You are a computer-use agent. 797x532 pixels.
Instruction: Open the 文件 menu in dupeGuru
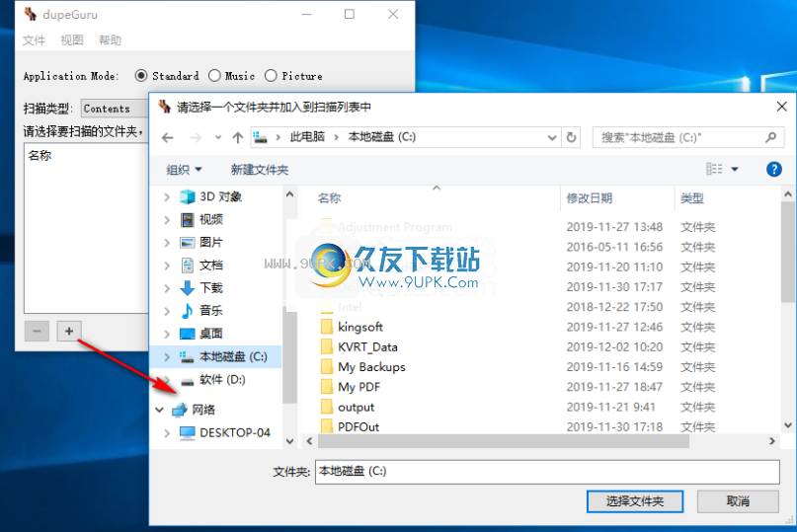pyautogui.click(x=34, y=40)
